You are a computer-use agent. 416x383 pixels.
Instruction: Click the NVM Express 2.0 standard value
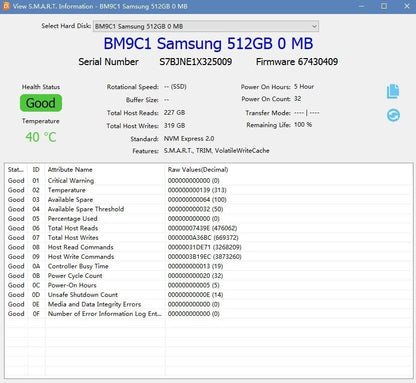(189, 138)
